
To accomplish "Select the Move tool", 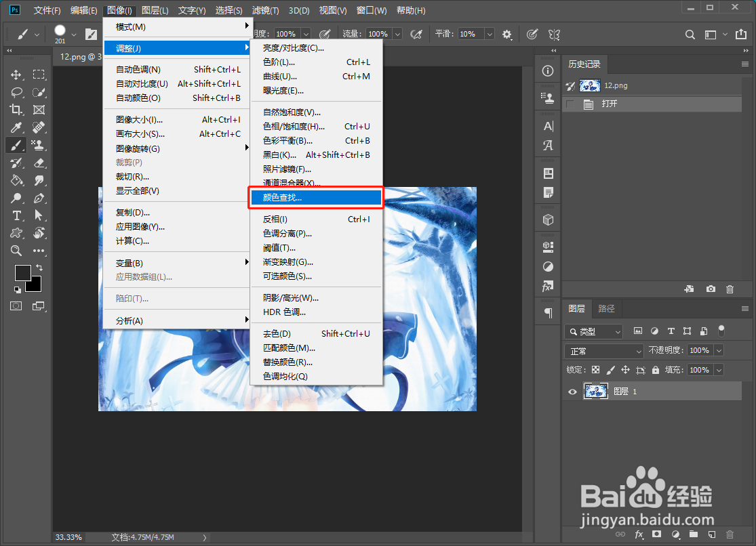I will pyautogui.click(x=16, y=75).
